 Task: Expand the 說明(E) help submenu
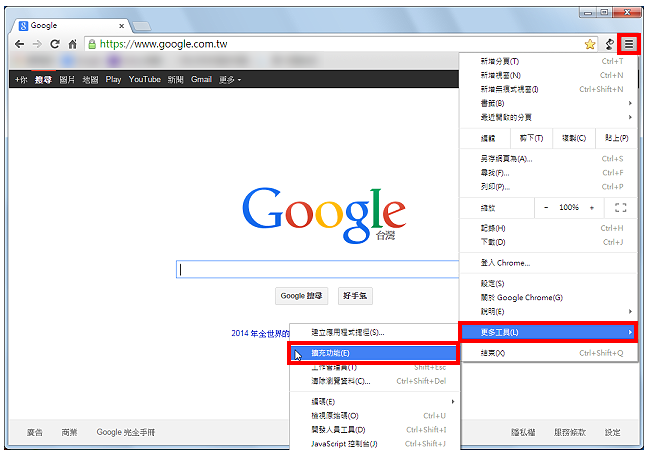click(x=548, y=311)
